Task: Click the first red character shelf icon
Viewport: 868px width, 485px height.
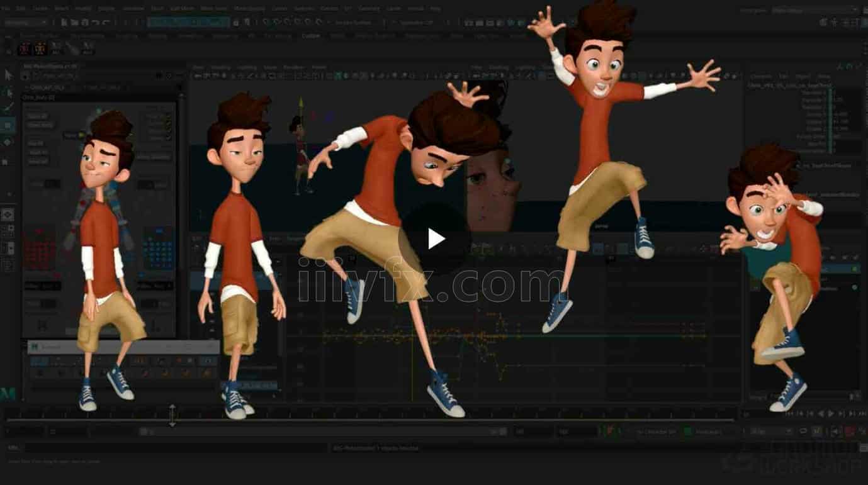Action: coord(25,48)
